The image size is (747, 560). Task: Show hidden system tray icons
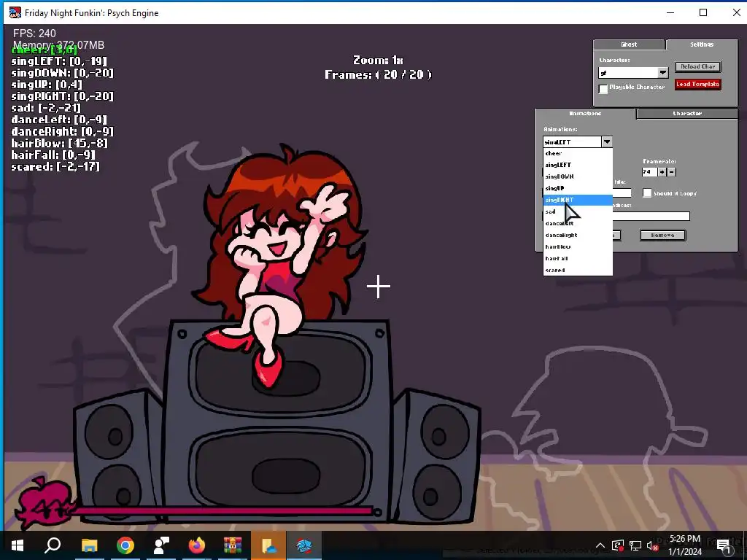pyautogui.click(x=600, y=545)
